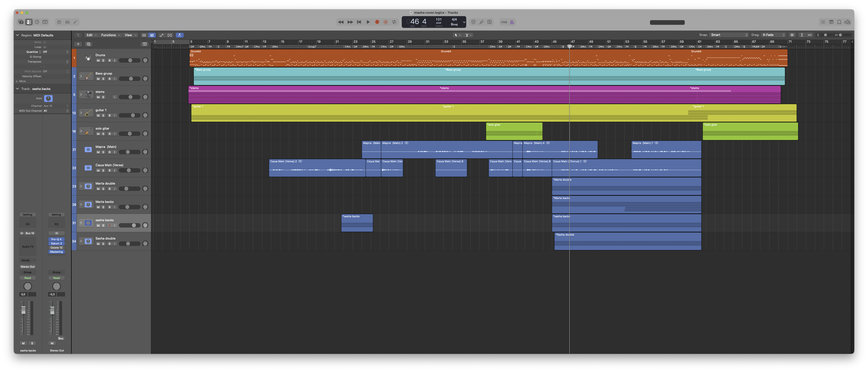Image resolution: width=868 pixels, height=372 pixels.
Task: Toggle the Tuner wrench icon
Action: tap(481, 22)
